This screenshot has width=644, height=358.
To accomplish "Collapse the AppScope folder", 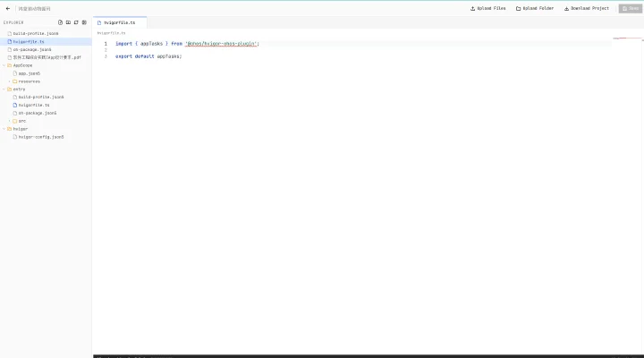I will click(4, 65).
